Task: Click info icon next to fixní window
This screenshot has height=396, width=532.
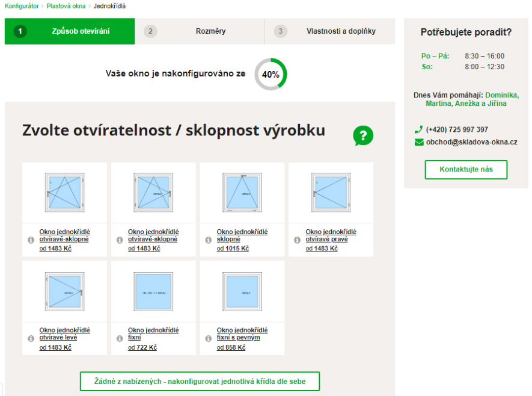Action: 120,338
